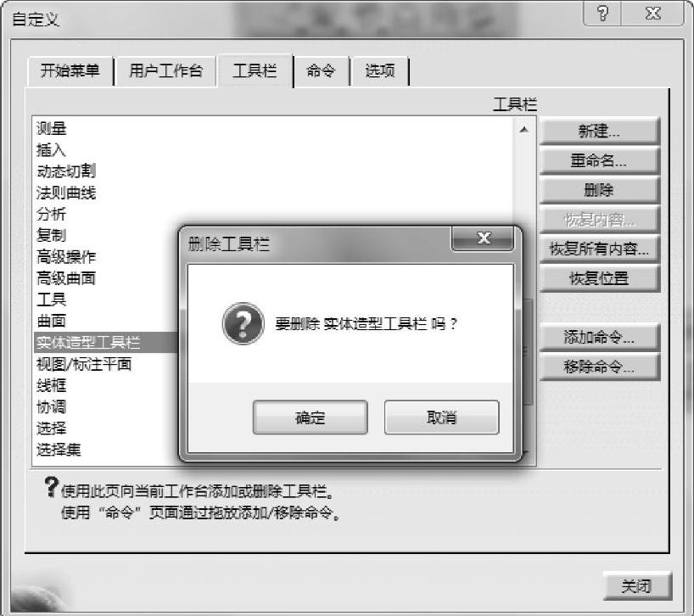The height and width of the screenshot is (616, 694).
Task: Confirm deletion with 确定 button
Action: (x=311, y=417)
